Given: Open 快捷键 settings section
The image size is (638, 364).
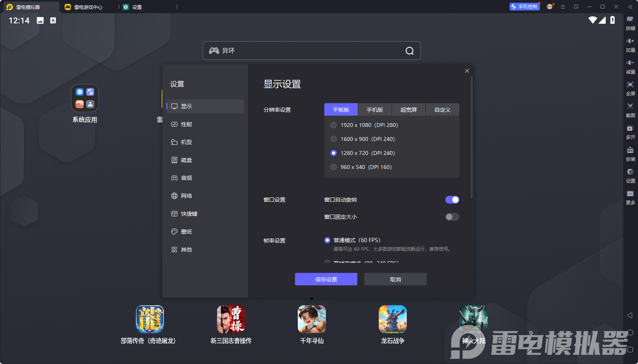Looking at the screenshot, I should click(205, 214).
